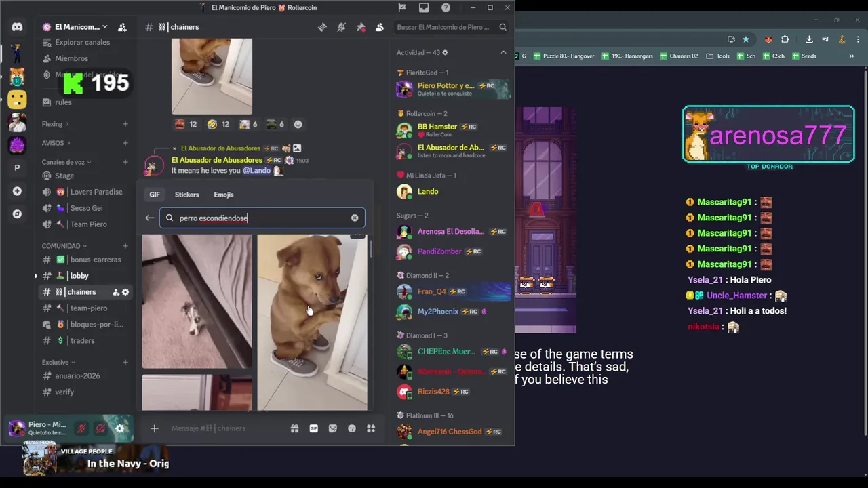868x488 pixels.
Task: Switch to the Emojis tab
Action: pyautogui.click(x=224, y=195)
